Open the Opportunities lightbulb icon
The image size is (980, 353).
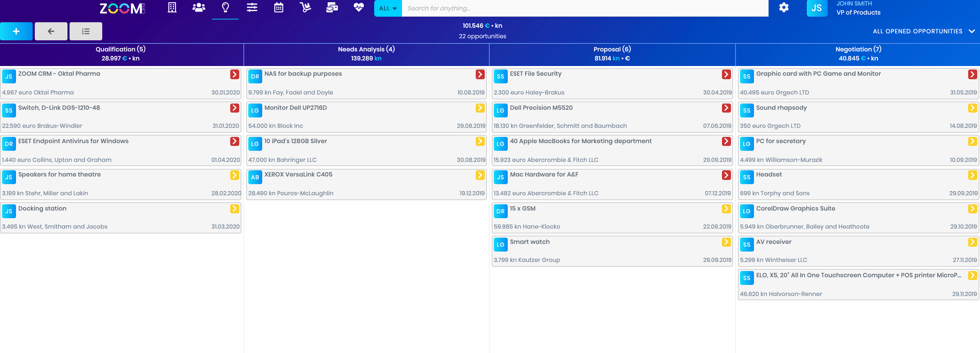225,8
